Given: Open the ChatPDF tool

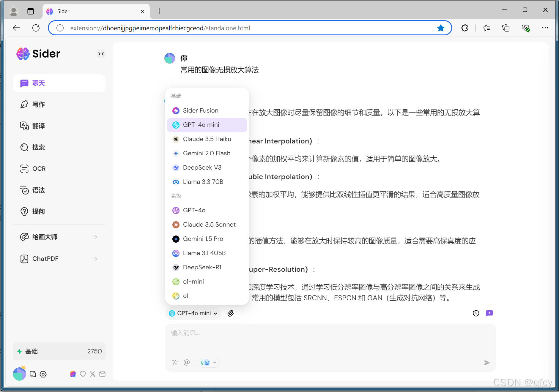Looking at the screenshot, I should point(59,259).
